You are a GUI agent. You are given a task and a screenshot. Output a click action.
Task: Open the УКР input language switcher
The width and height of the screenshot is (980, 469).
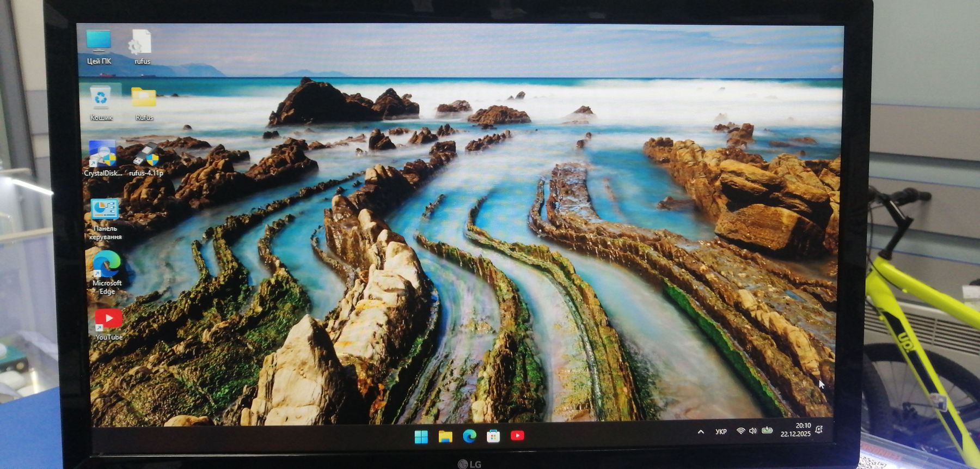click(721, 431)
